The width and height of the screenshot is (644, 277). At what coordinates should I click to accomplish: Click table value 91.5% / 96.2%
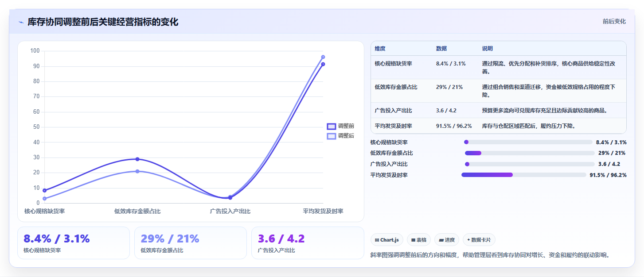454,126
